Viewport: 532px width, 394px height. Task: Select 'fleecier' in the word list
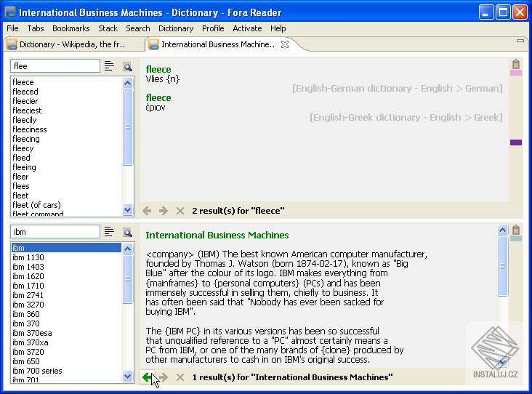(25, 101)
